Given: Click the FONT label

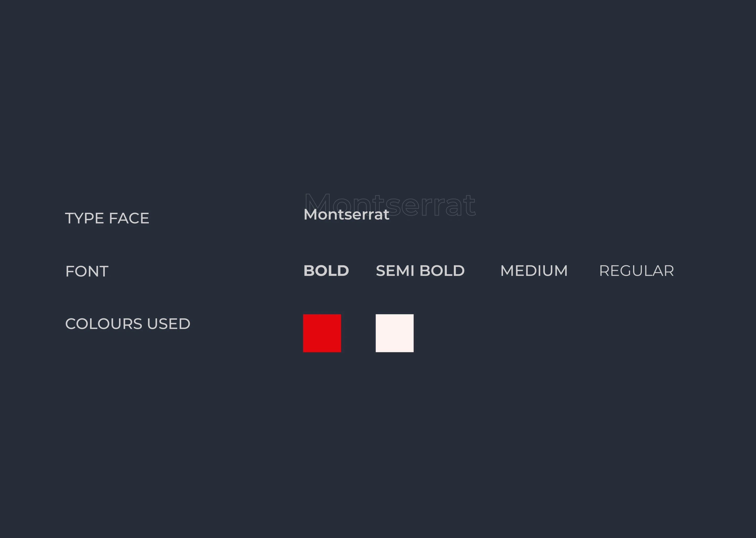Looking at the screenshot, I should [87, 271].
